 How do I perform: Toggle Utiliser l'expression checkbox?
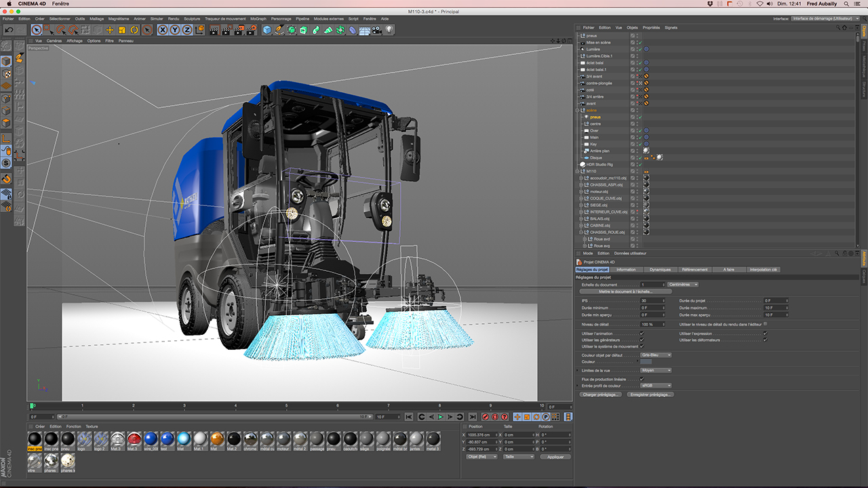click(x=765, y=333)
